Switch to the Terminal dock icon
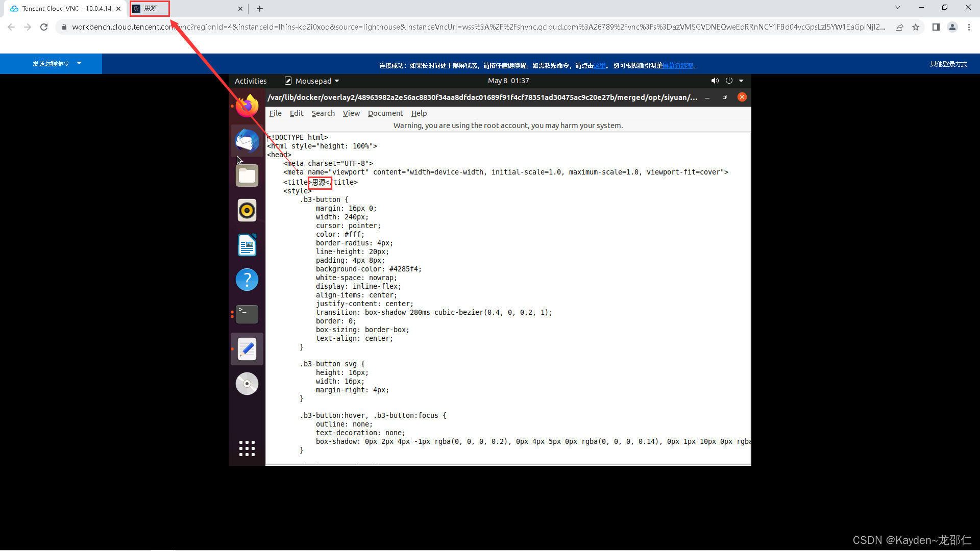This screenshot has width=980, height=551. click(247, 314)
